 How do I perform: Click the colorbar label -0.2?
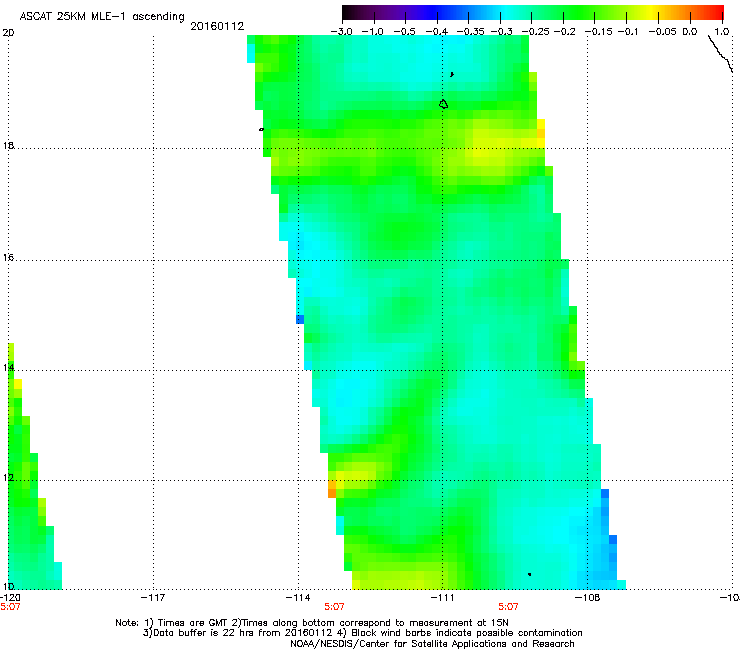[565, 32]
